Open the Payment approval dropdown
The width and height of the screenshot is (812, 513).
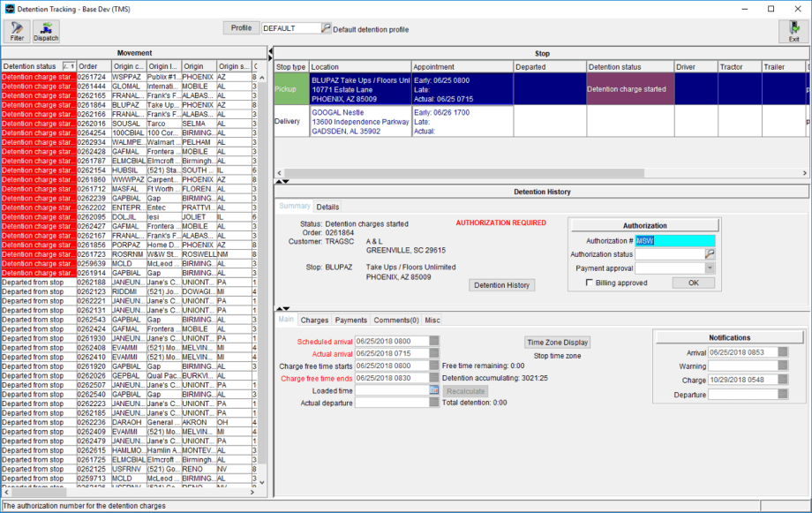(709, 268)
